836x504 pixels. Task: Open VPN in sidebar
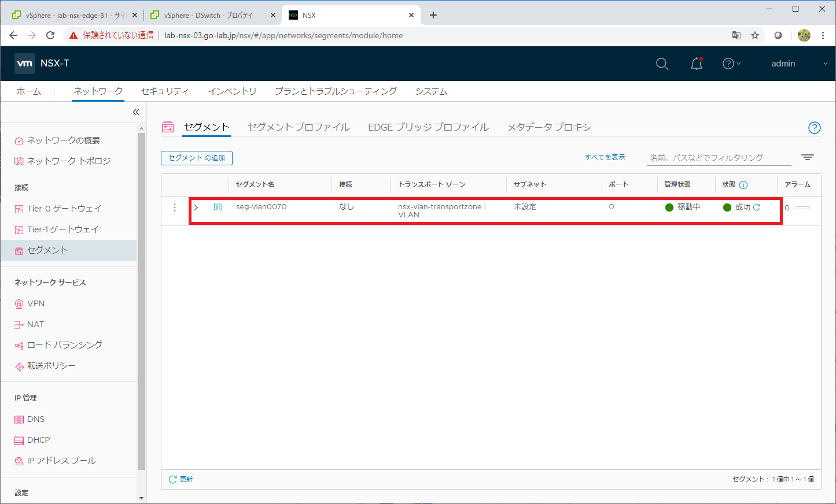(30, 303)
